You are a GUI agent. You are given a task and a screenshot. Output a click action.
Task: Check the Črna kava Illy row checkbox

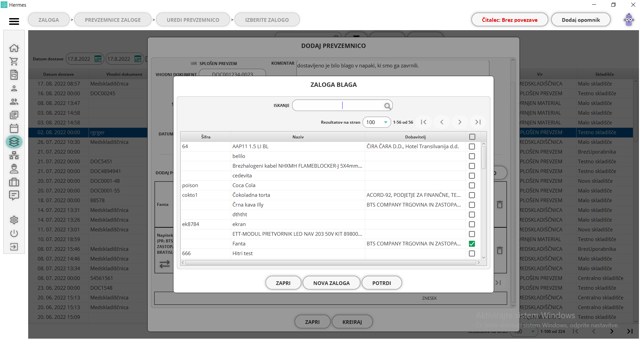click(472, 205)
